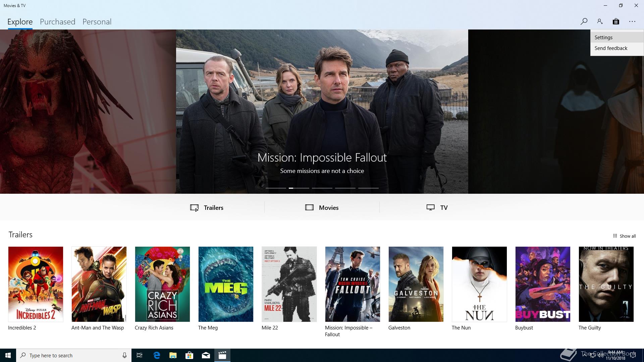This screenshot has height=362, width=644.
Task: Open the Store shopping bag icon
Action: [x=616, y=21]
